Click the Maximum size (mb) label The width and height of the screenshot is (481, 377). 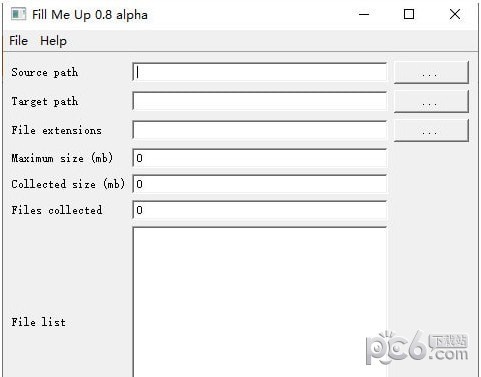(x=62, y=158)
